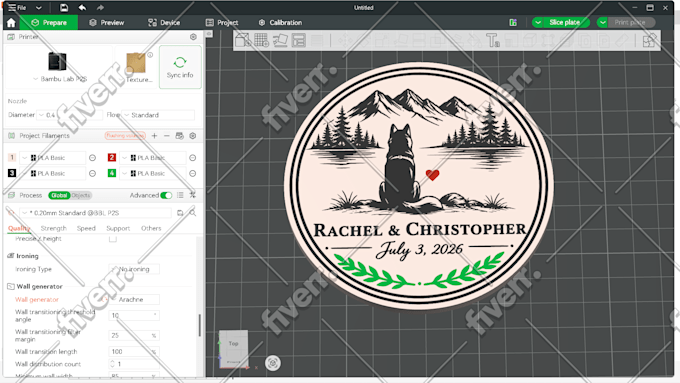Viewport: 680px width, 383px height.
Task: Click the filament sync icon beside minus
Action: [180, 136]
